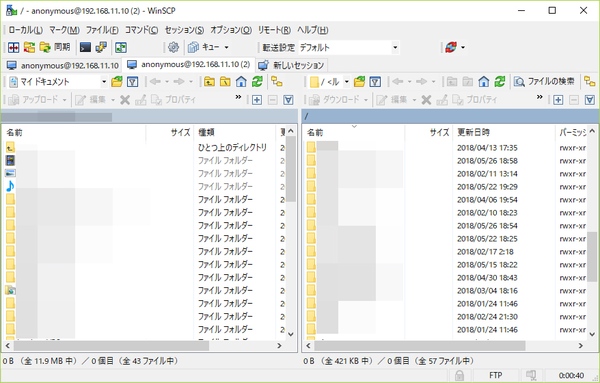Go to remote home directory icon
Image resolution: width=600 pixels, height=383 pixels.
click(x=484, y=81)
